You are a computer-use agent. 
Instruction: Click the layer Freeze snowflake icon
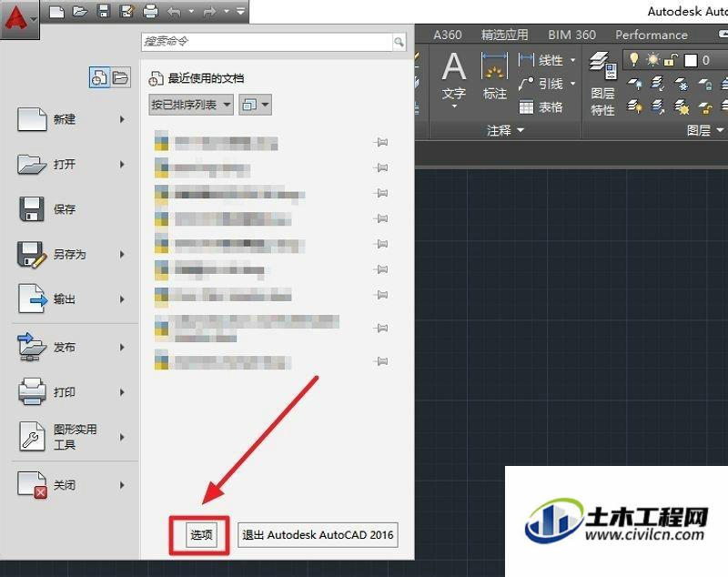(681, 84)
